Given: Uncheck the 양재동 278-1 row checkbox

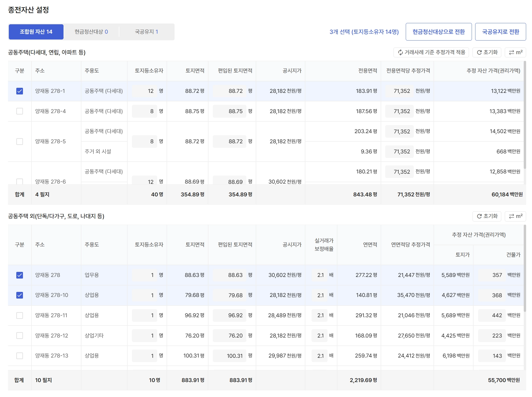Looking at the screenshot, I should pyautogui.click(x=19, y=91).
